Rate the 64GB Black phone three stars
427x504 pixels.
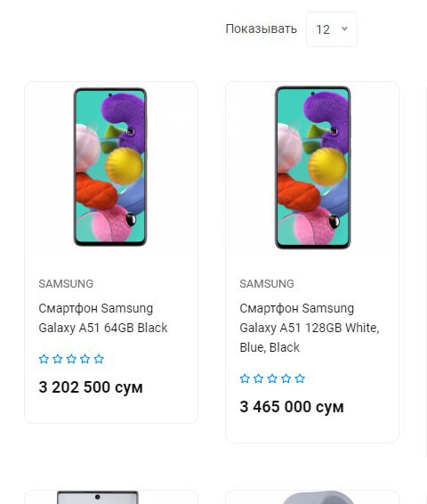[71, 359]
